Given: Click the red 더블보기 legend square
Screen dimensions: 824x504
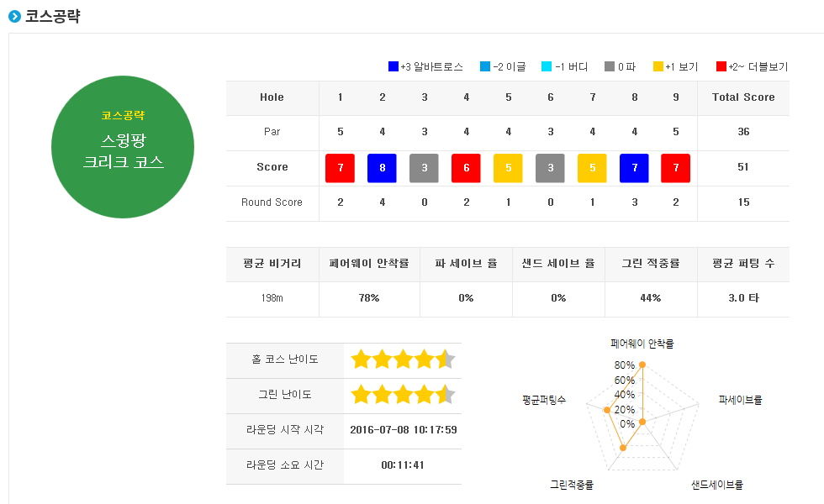Looking at the screenshot, I should [x=721, y=66].
